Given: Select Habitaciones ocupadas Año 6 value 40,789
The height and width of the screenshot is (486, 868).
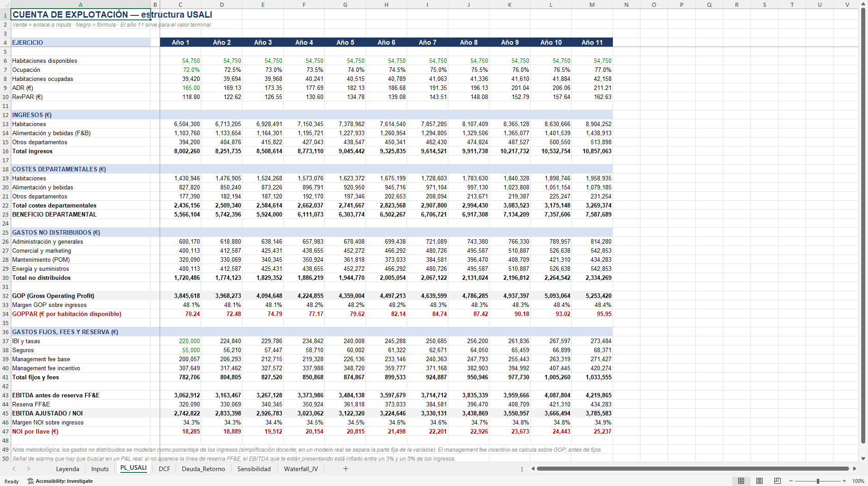Looking at the screenshot, I should coord(386,79).
